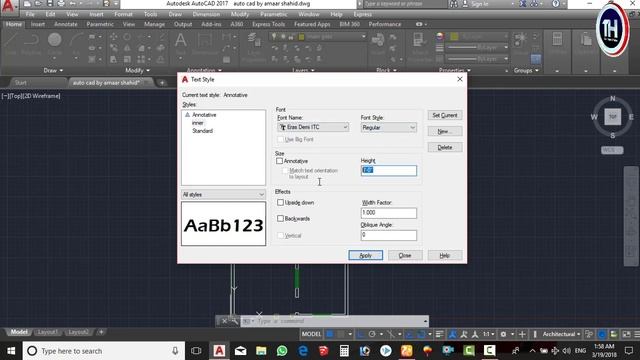The height and width of the screenshot is (360, 640).
Task: Expand the Groups panel dropdown
Action: (x=526, y=71)
